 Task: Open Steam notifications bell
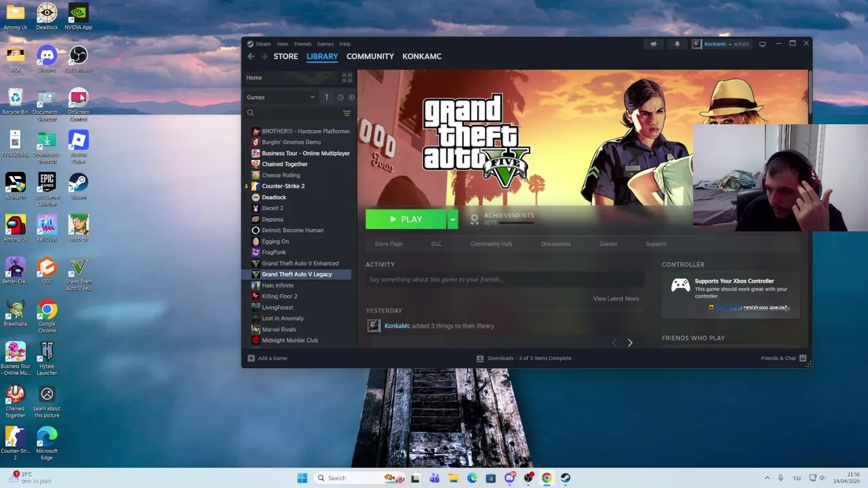(x=677, y=44)
